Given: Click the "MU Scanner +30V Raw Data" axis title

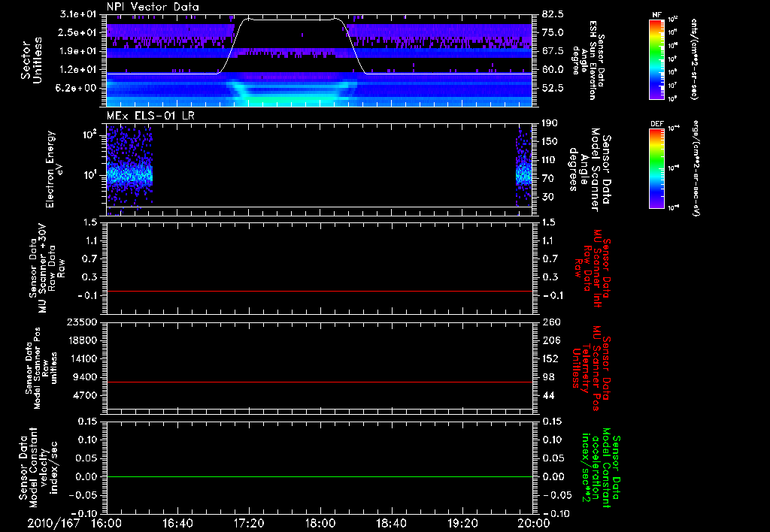Looking at the screenshot, I should point(46,268).
